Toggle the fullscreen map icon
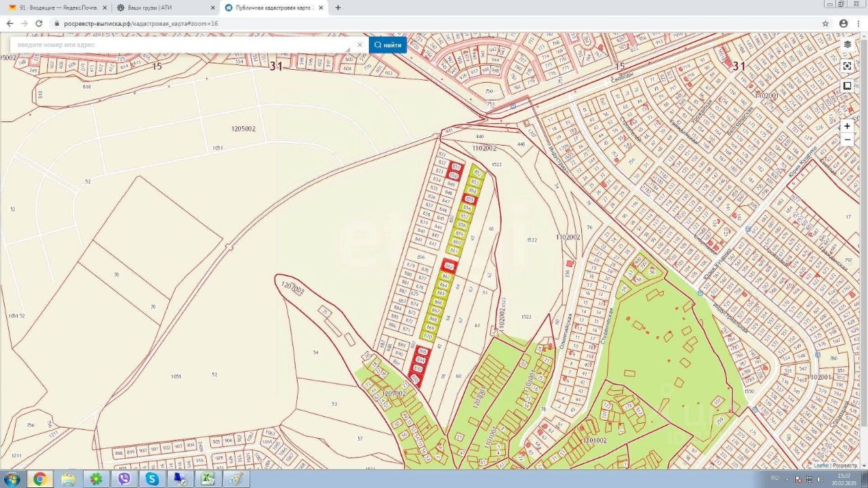 coord(847,86)
